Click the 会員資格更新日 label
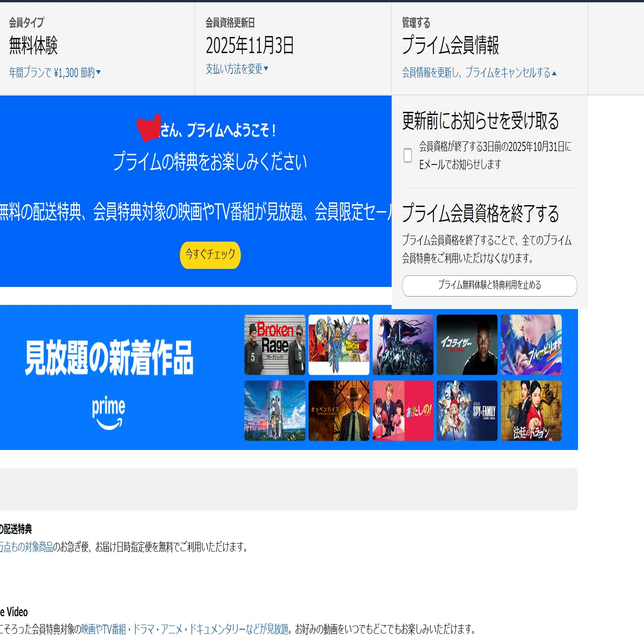 tap(230, 23)
